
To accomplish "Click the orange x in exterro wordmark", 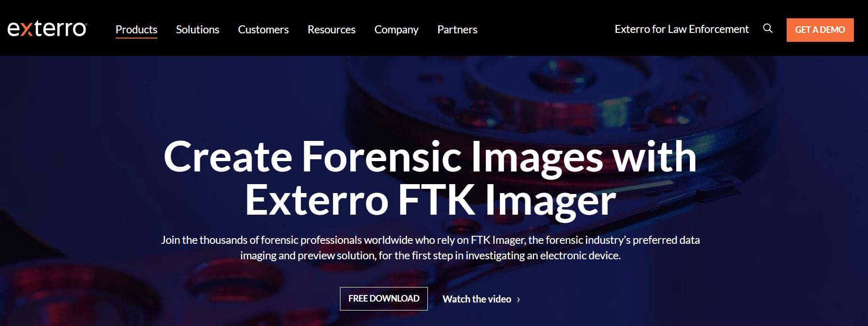I will 27,30.
